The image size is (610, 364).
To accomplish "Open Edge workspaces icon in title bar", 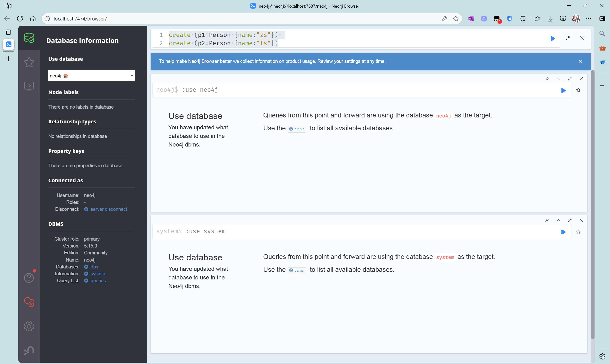I will (x=8, y=6).
